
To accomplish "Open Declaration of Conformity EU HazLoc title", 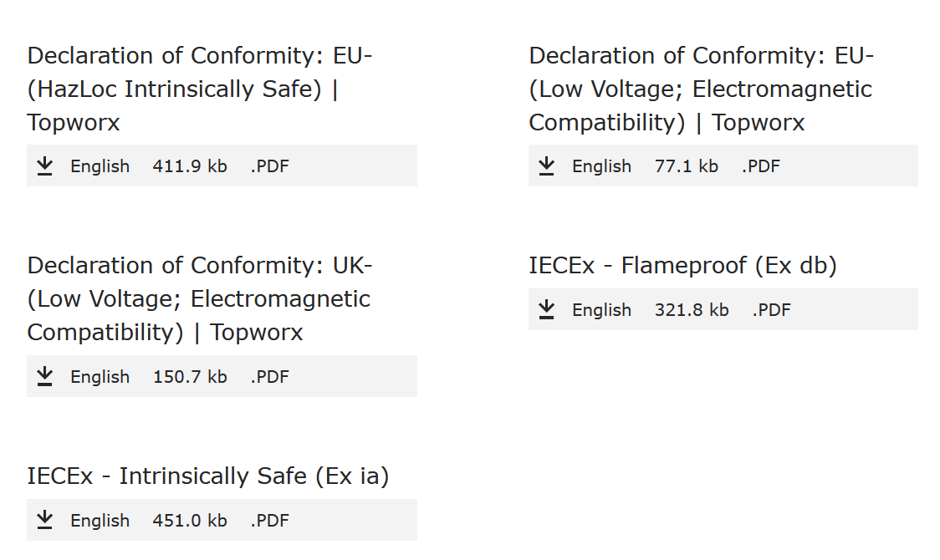I will point(199,89).
